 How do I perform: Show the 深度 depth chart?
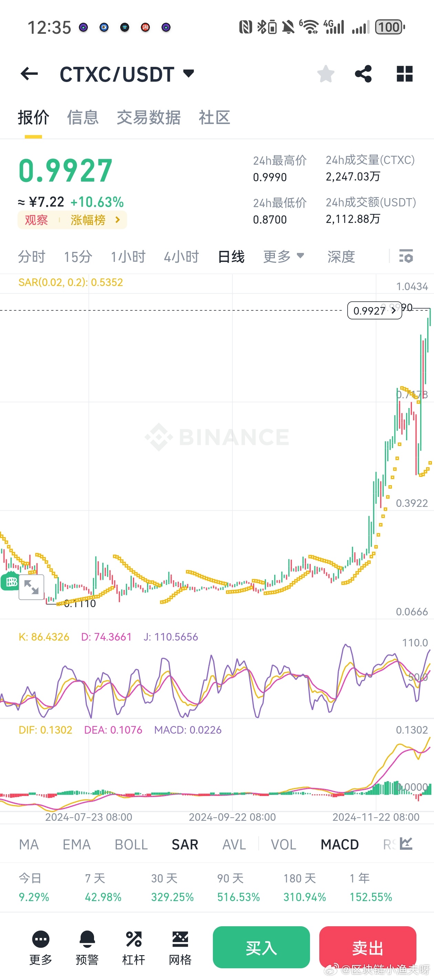point(341,257)
